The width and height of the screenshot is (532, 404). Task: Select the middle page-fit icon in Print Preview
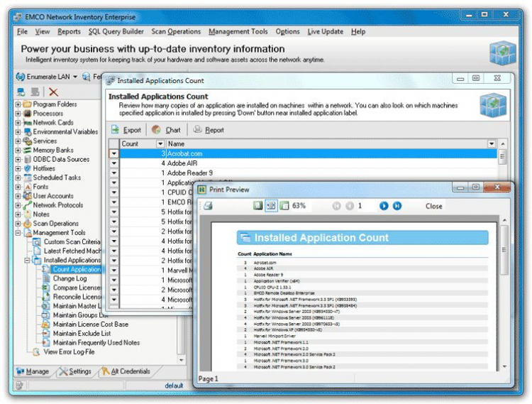271,205
